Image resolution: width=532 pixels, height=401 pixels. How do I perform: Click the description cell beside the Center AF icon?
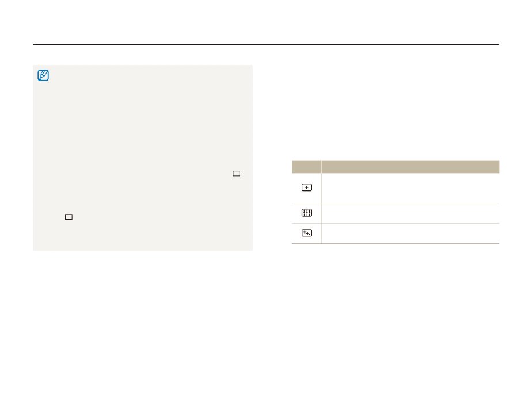tap(410, 188)
